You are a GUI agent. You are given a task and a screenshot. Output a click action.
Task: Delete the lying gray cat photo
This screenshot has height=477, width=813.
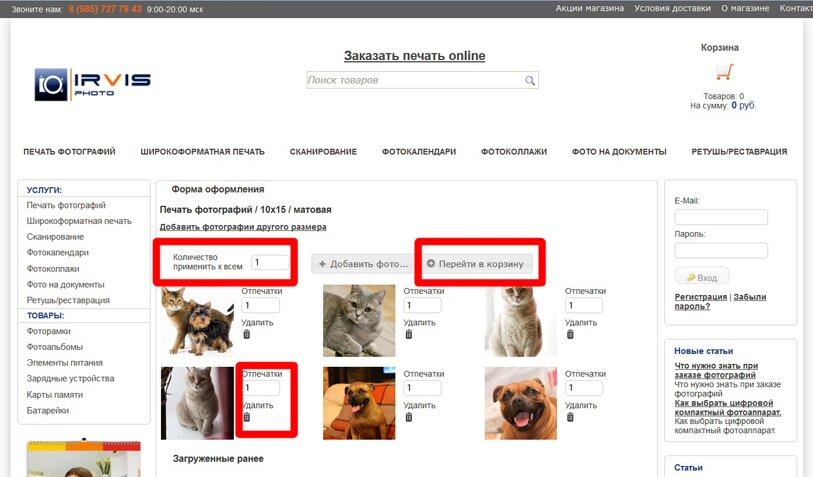408,335
